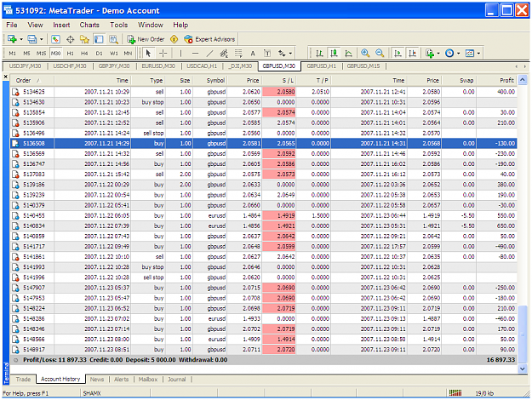Select the M30 period button
532x400 pixels.
point(55,54)
